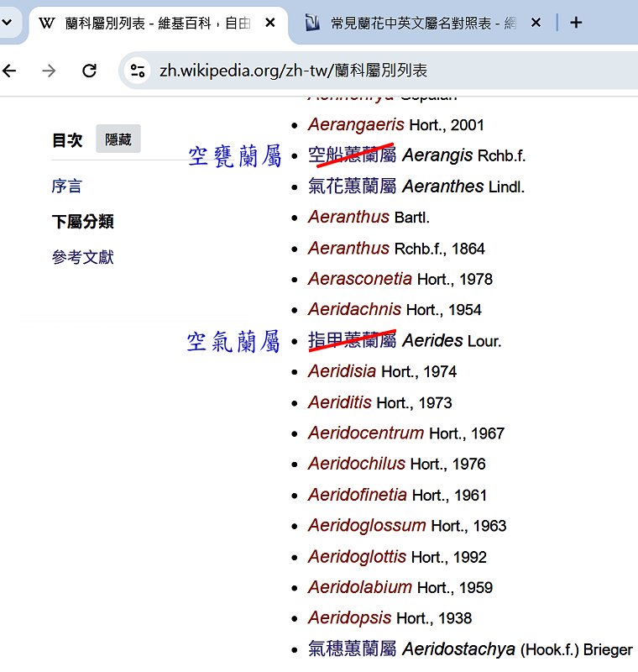Jump to 序言 section in contents

pyautogui.click(x=67, y=186)
